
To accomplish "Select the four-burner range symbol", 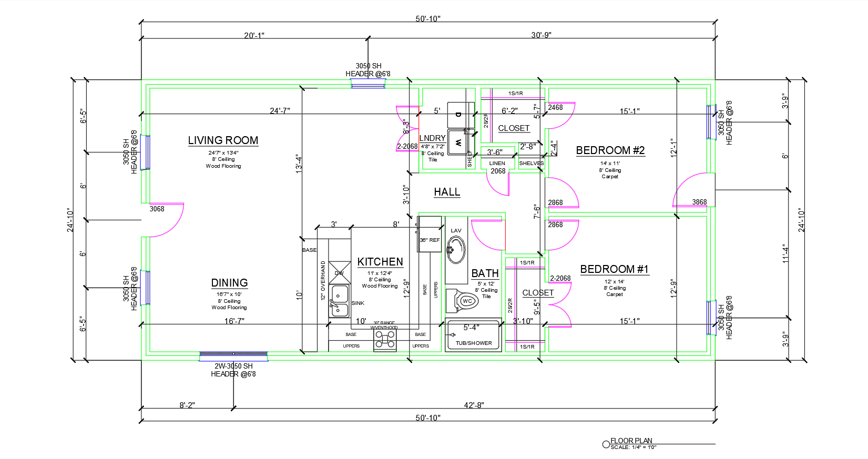I will coord(385,340).
